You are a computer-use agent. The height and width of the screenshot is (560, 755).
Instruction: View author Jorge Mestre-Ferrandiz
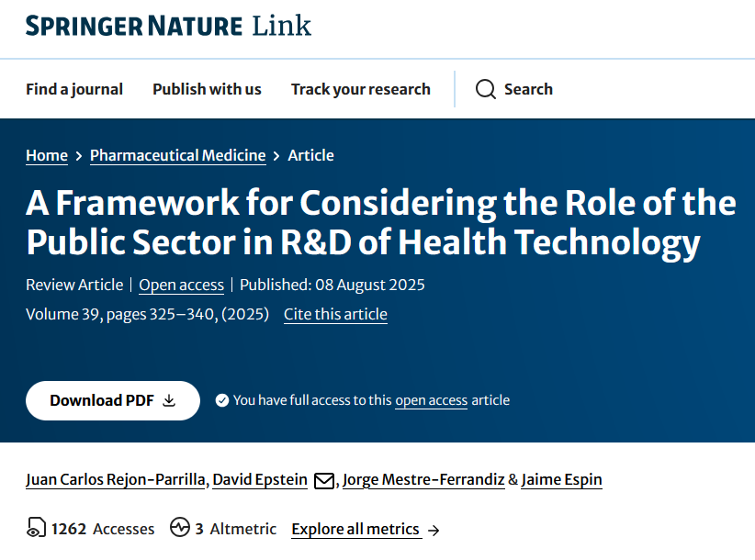click(x=423, y=479)
